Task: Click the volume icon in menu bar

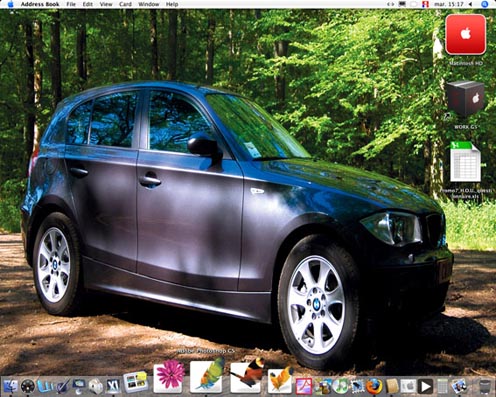Action: point(470,4)
